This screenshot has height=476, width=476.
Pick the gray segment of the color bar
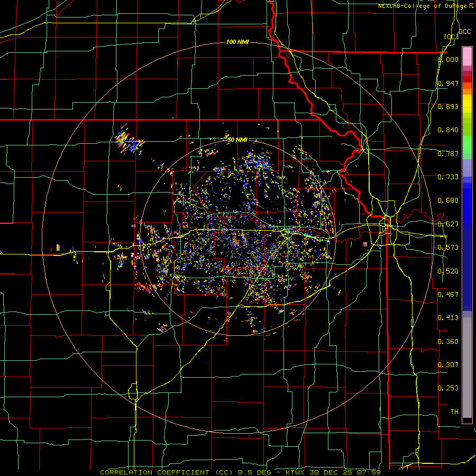pos(467,368)
